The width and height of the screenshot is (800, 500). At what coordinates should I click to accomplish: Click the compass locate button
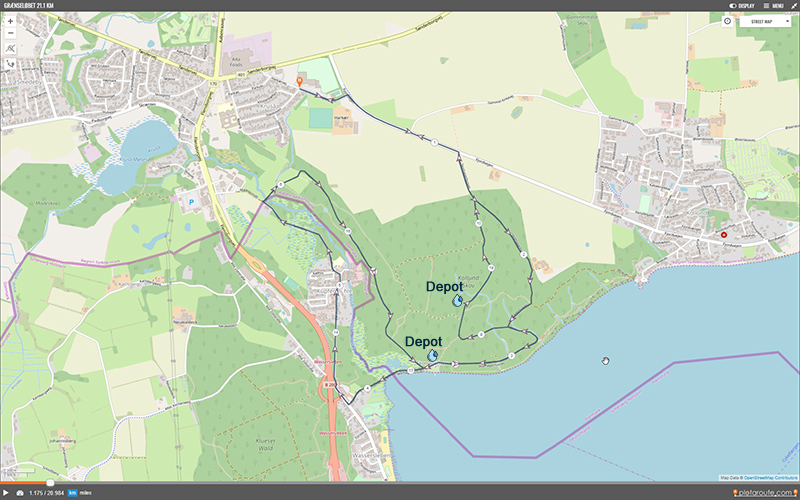(727, 20)
